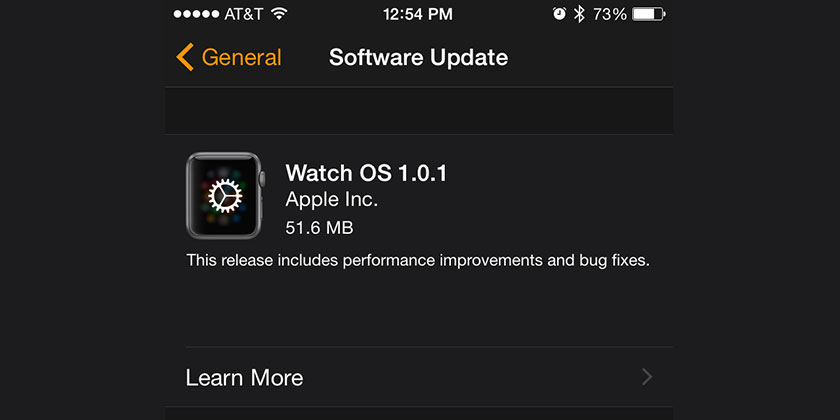Click the Learn More disclosure chevron
840x420 pixels.
click(x=647, y=377)
